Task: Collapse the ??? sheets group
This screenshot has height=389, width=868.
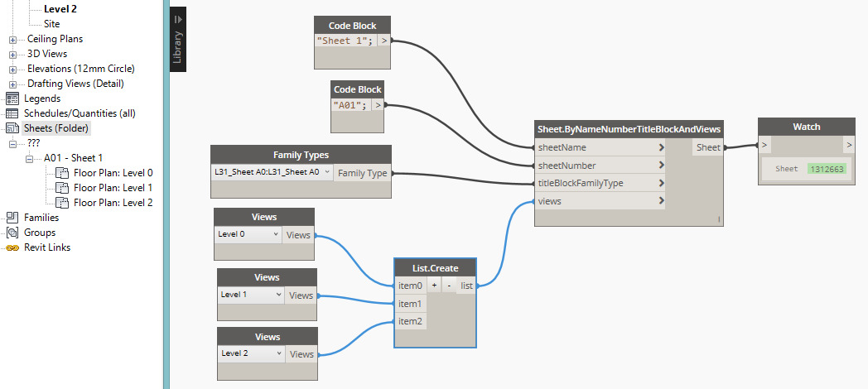Action: (12, 144)
